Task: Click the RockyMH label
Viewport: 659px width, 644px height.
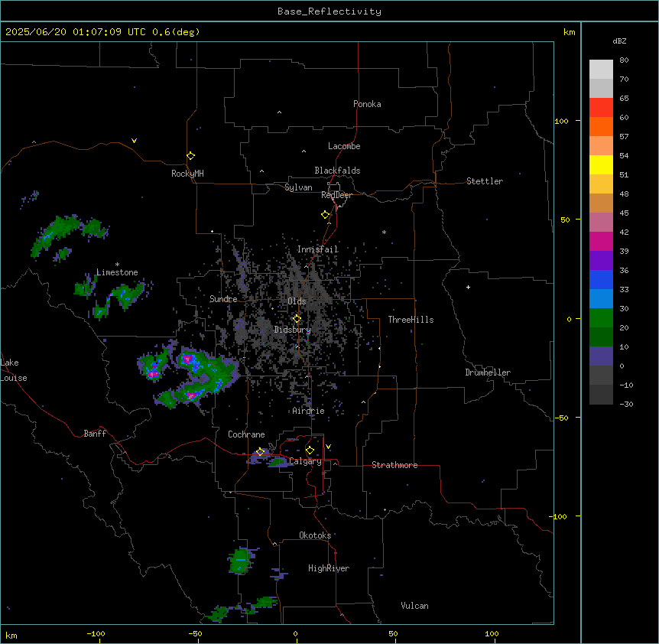Action: tap(187, 174)
